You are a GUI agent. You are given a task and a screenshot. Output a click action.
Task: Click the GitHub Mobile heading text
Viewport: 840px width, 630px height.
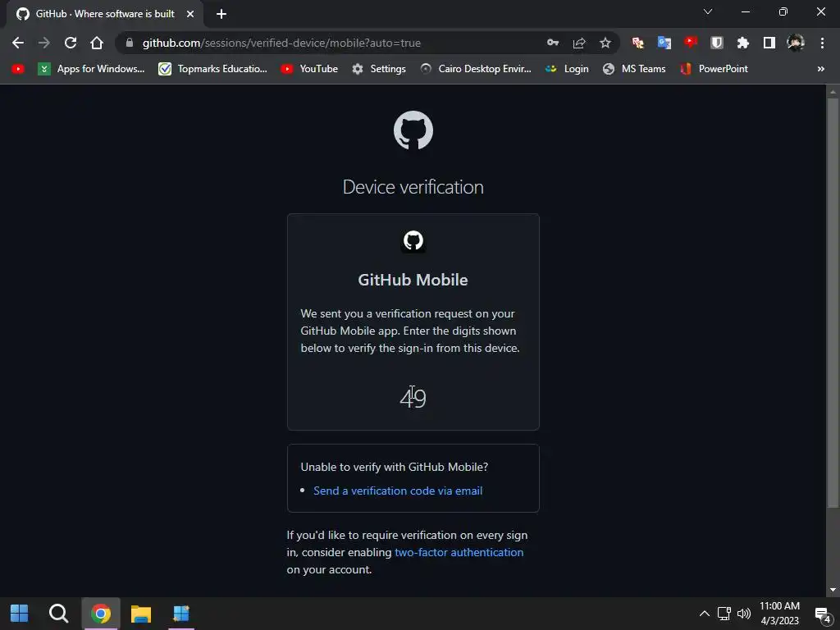[x=413, y=280]
